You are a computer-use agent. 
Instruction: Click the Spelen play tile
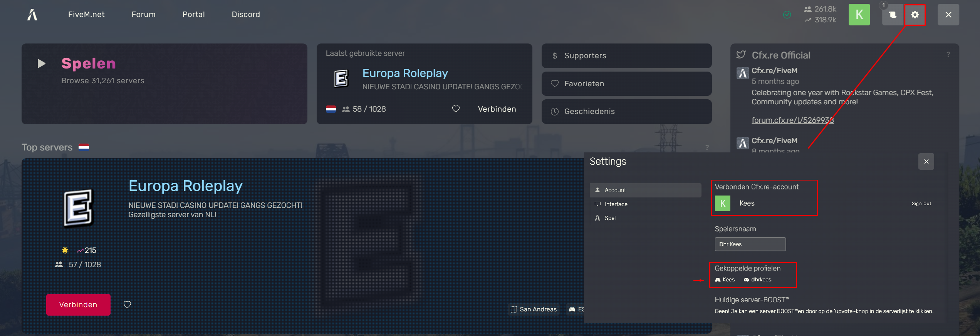(164, 84)
